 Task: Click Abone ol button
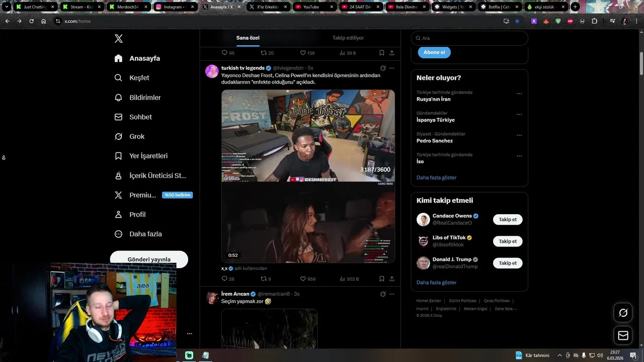click(434, 52)
